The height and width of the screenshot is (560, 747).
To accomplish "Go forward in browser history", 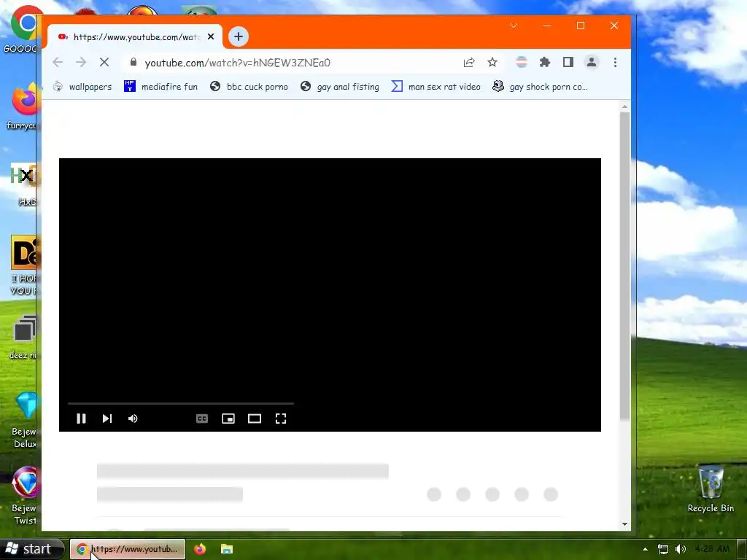I will (x=81, y=63).
